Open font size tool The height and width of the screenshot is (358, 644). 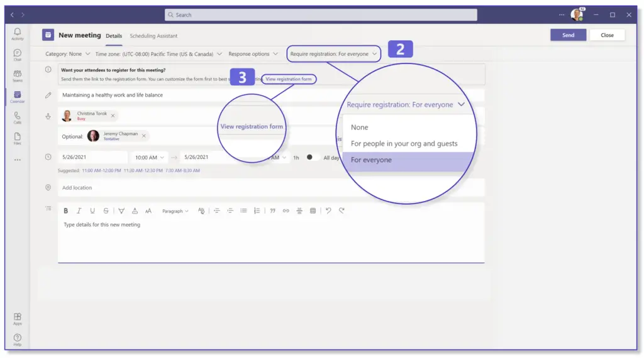click(148, 211)
